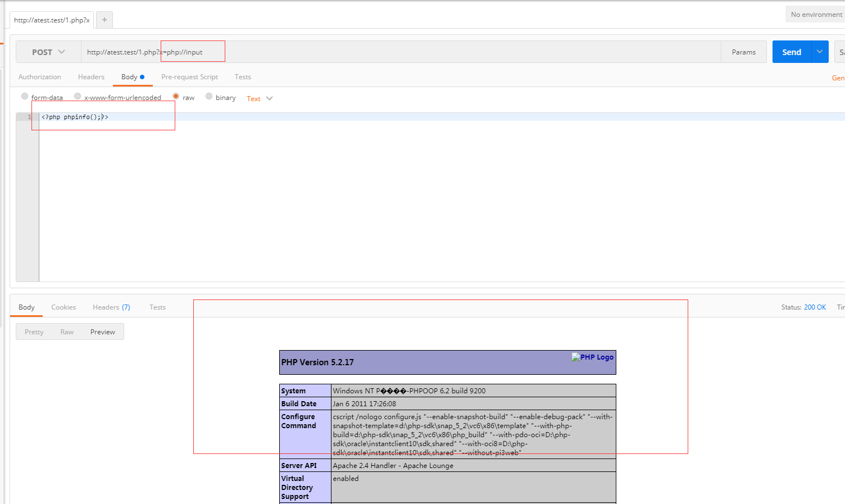The width and height of the screenshot is (845, 504).
Task: View response Headers (7) tab
Action: 111,307
